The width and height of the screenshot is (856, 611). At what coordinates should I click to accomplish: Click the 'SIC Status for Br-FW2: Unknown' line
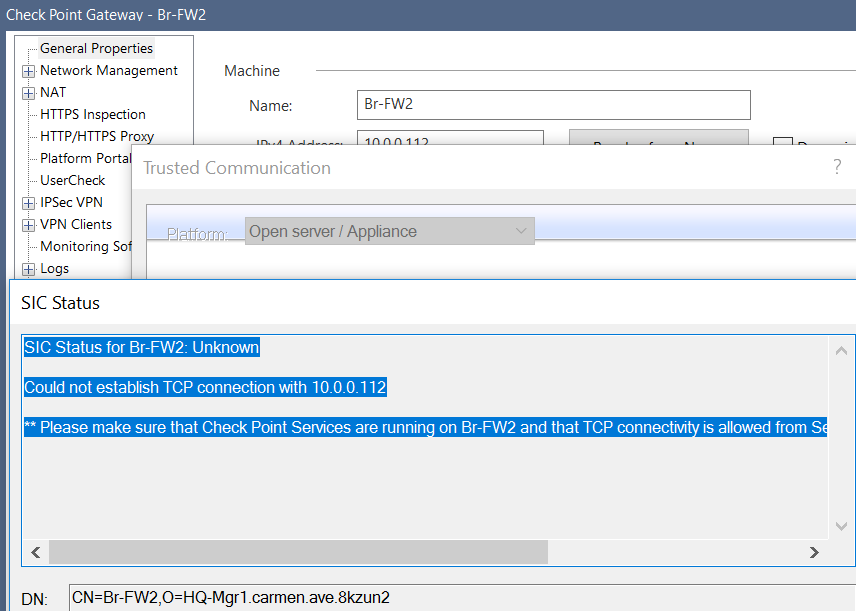coord(142,347)
